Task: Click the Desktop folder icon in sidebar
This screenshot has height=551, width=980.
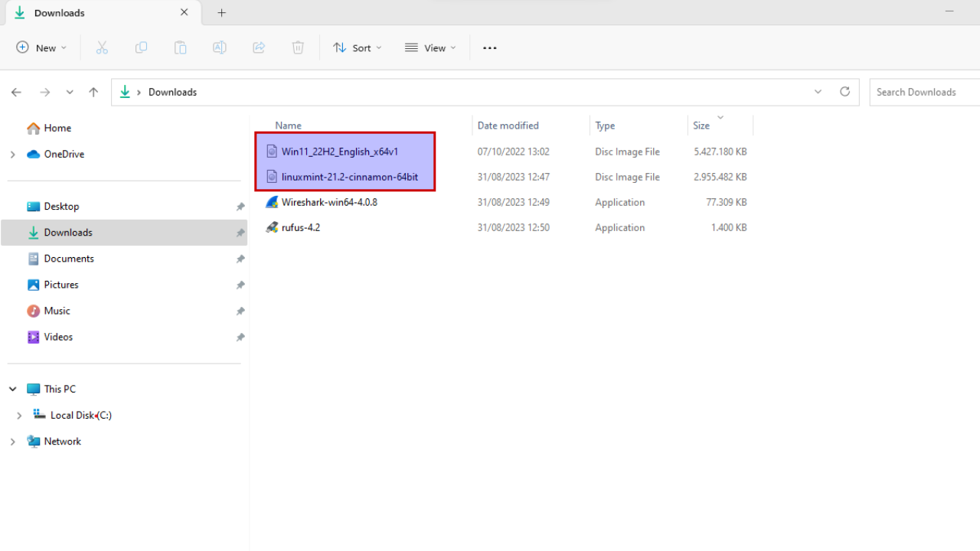Action: pyautogui.click(x=33, y=206)
